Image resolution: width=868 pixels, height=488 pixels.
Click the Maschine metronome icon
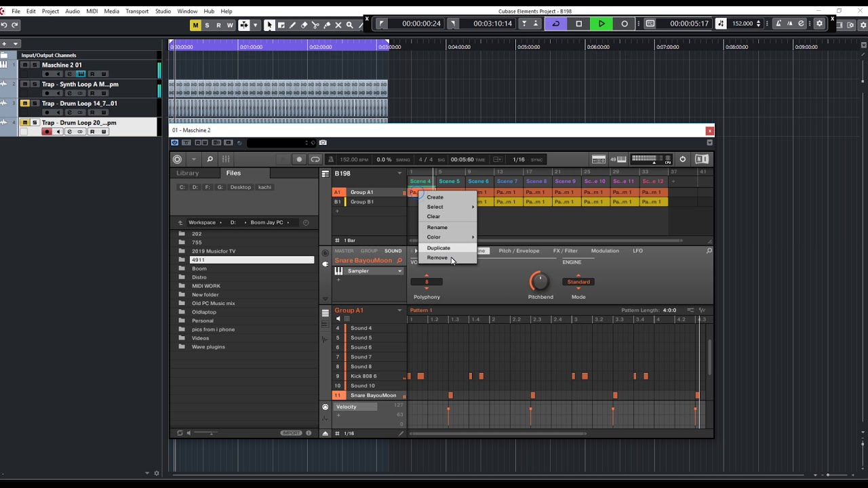331,159
